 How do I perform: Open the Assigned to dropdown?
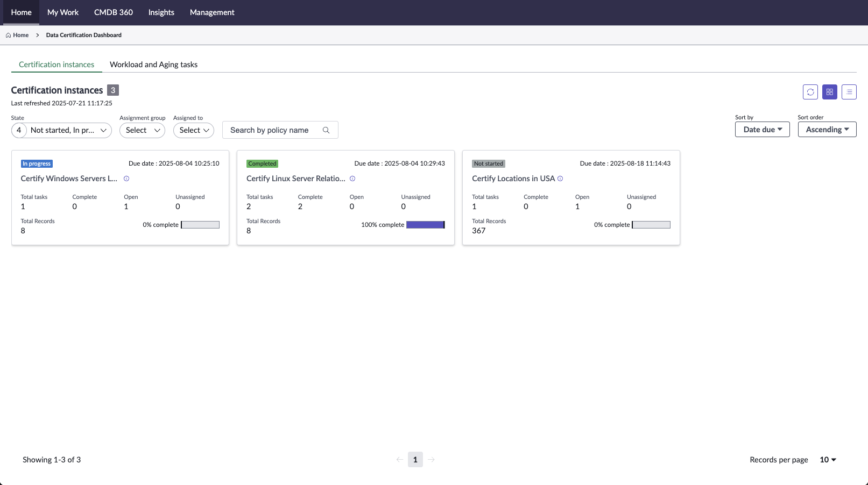point(194,130)
